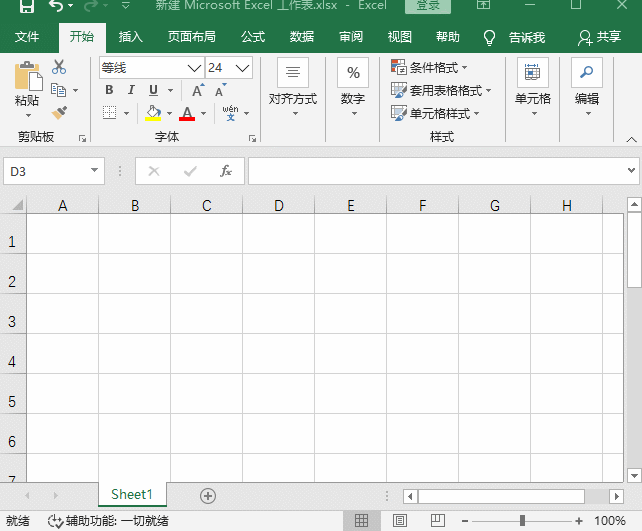Screen dimensions: 642x531
Task: Click the 共享 share button
Action: pos(599,37)
